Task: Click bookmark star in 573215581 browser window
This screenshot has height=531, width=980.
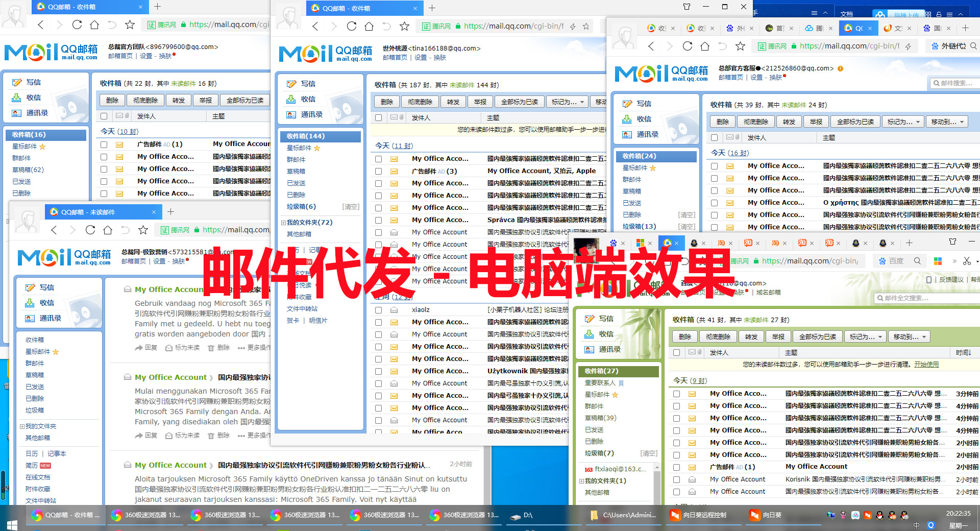Action: click(143, 230)
